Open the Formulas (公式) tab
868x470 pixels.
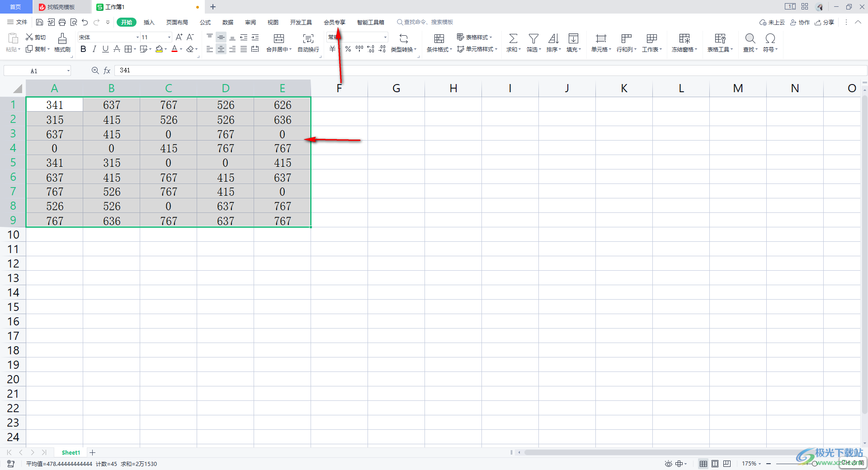[205, 22]
